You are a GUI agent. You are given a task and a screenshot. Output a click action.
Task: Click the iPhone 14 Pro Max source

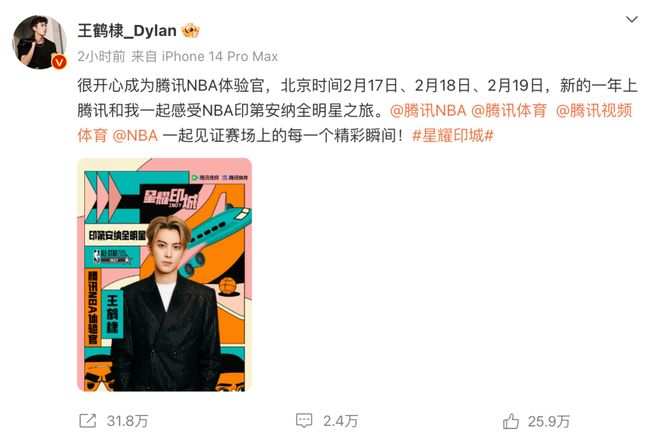tap(220, 56)
